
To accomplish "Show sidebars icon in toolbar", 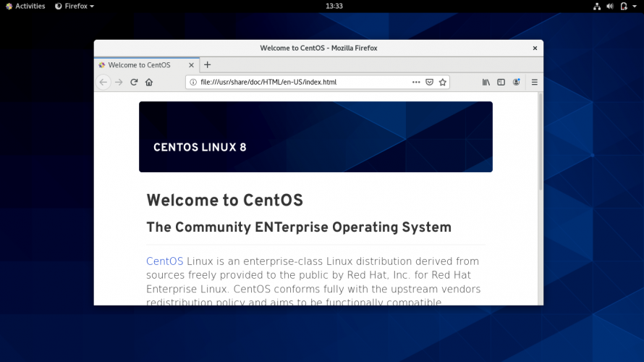I will 501,83.
